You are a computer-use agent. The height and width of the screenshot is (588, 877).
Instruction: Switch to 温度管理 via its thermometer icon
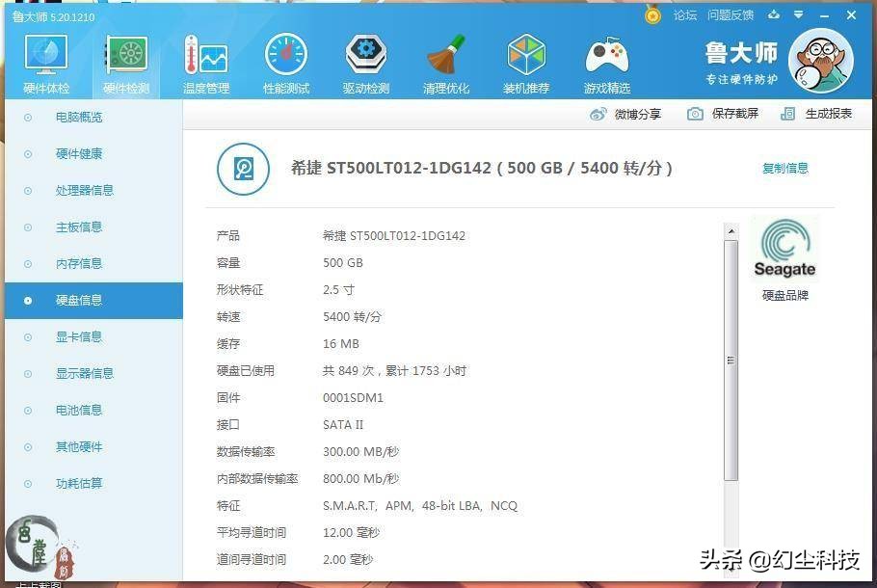(x=204, y=56)
